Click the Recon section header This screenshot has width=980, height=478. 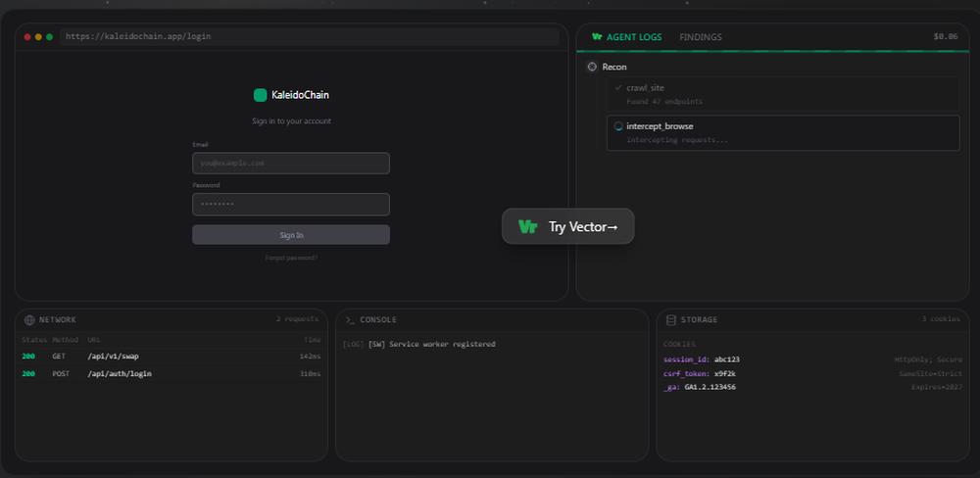click(x=607, y=67)
